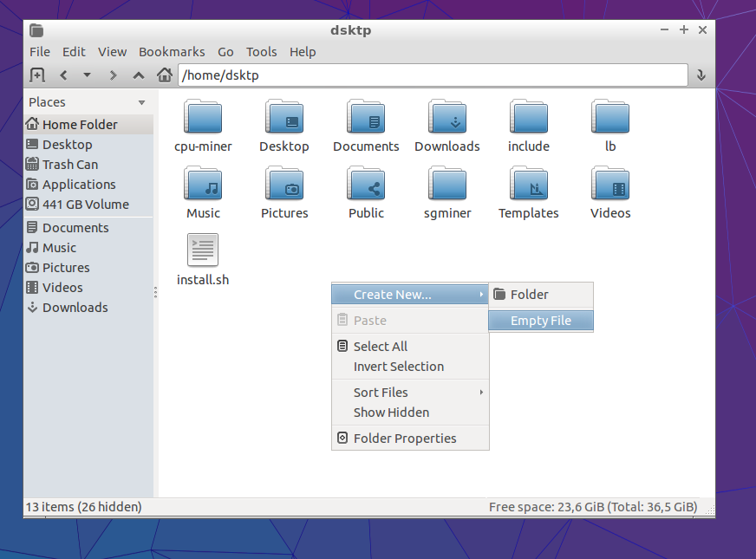Choose Folder in the Create New submenu
756x559 pixels.
529,295
